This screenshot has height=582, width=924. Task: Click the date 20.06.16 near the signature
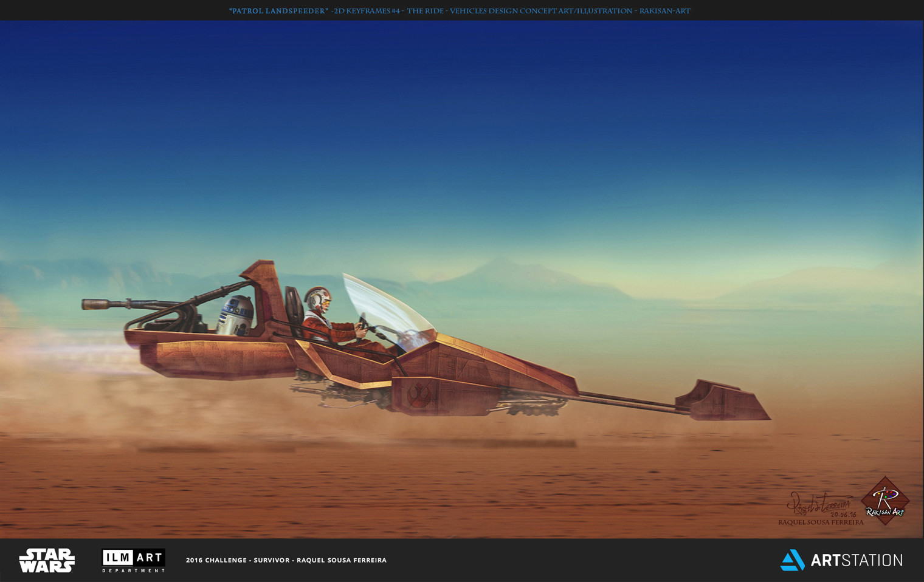pyautogui.click(x=843, y=515)
